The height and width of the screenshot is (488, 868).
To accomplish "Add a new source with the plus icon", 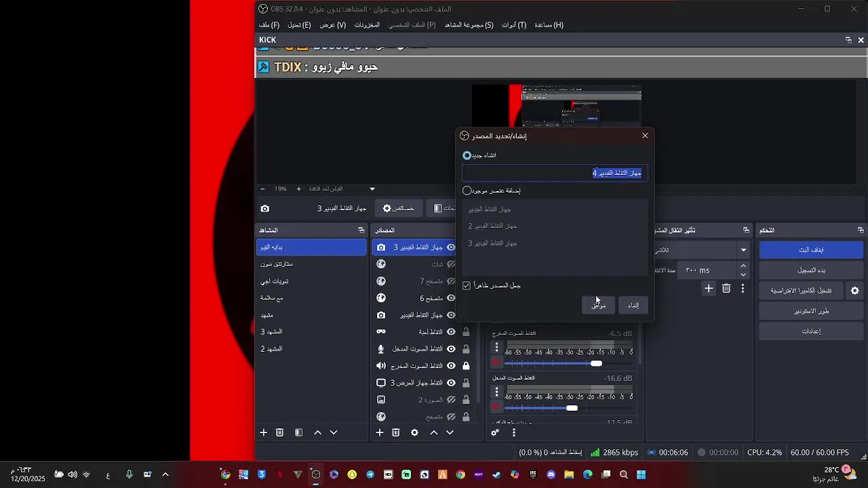I will (x=380, y=432).
